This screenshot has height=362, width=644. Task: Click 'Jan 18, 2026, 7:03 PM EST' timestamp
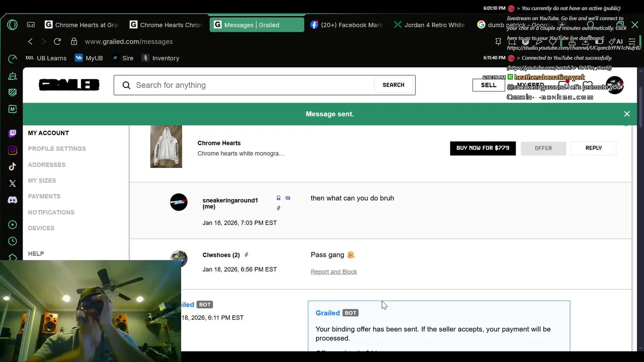[239, 223]
